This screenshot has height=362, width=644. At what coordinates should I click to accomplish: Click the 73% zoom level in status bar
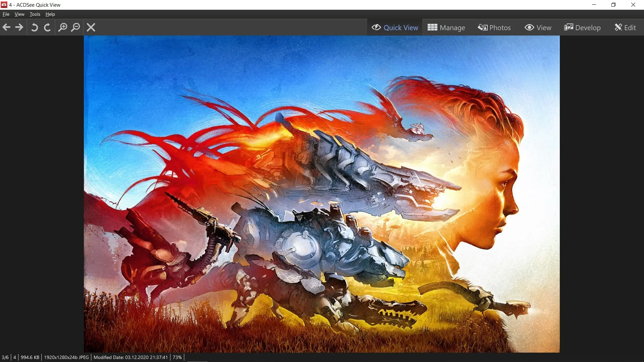tap(177, 357)
